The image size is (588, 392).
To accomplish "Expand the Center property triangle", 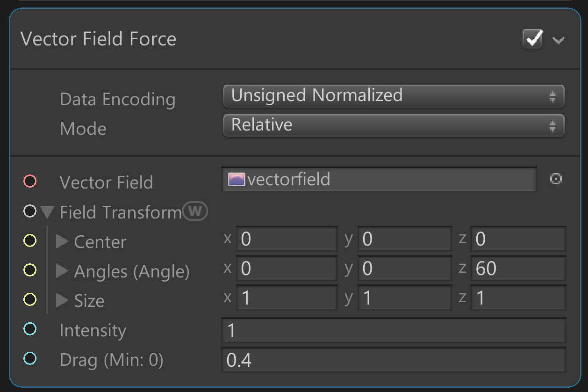I will 62,241.
